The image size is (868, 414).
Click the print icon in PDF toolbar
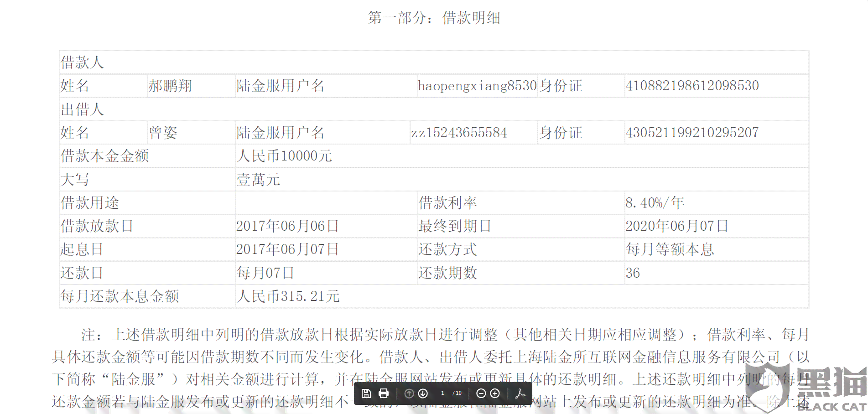tap(384, 393)
